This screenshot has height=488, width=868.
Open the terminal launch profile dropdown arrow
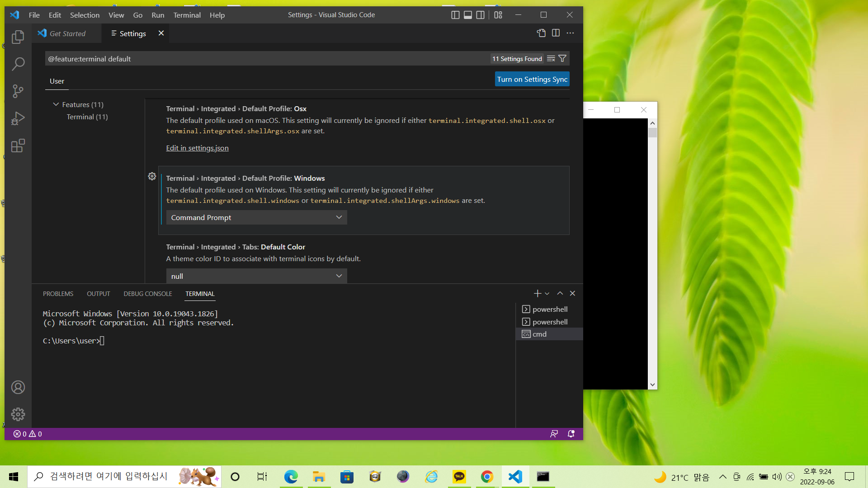547,294
